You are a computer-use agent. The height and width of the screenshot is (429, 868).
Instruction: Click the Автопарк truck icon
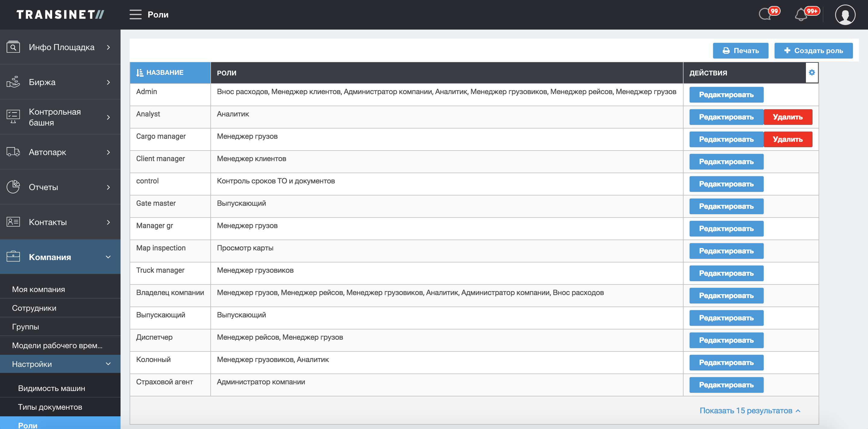(x=13, y=152)
